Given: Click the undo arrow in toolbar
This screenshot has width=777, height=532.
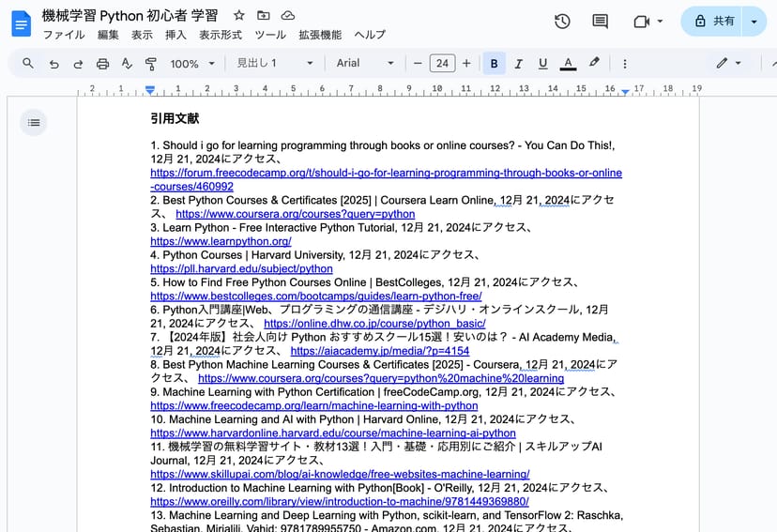Looking at the screenshot, I should point(53,64).
